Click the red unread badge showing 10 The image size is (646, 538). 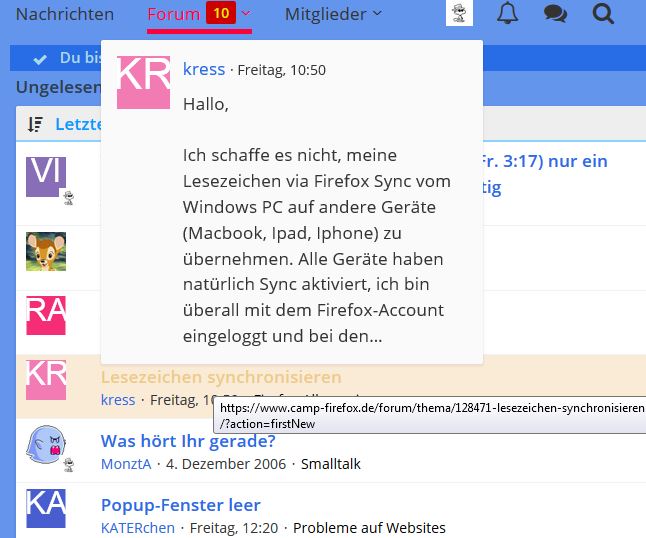220,14
